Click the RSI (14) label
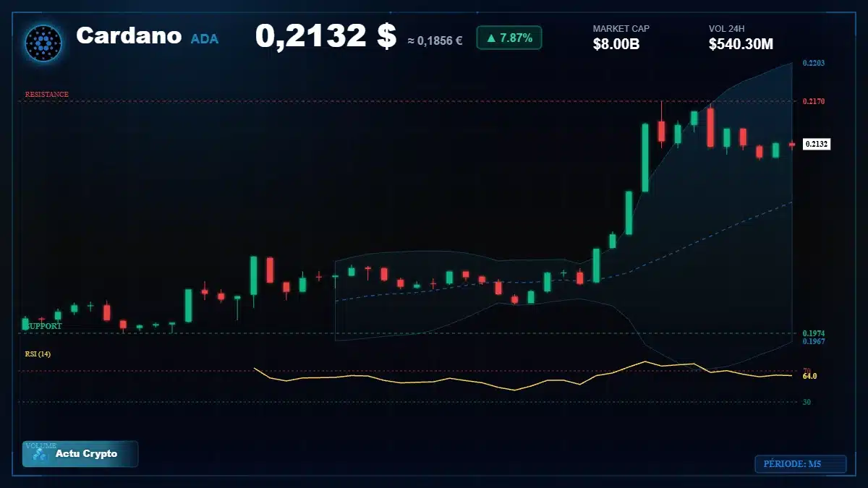This screenshot has height=488, width=868. tap(38, 354)
